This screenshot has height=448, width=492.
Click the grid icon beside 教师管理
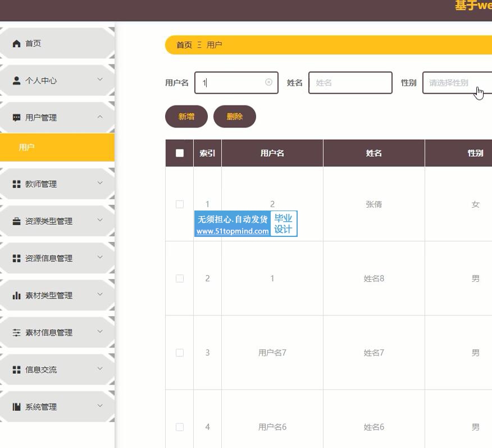coord(16,184)
